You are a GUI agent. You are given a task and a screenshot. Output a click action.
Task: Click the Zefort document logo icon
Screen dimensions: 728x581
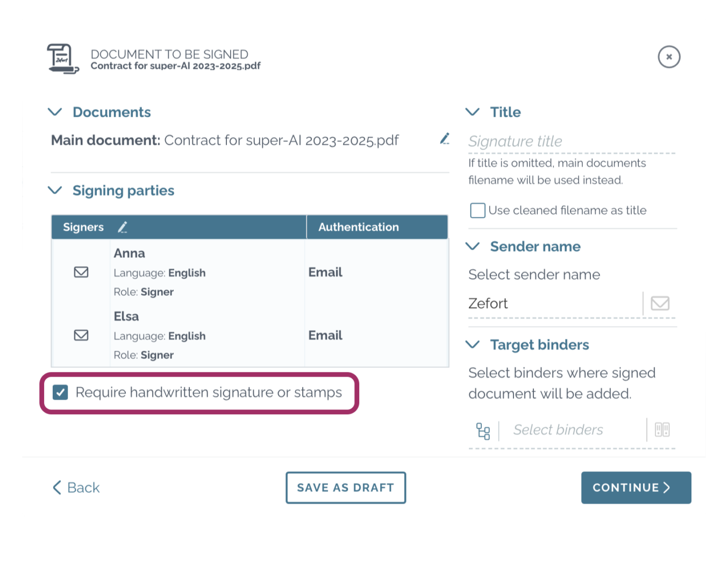tap(63, 59)
